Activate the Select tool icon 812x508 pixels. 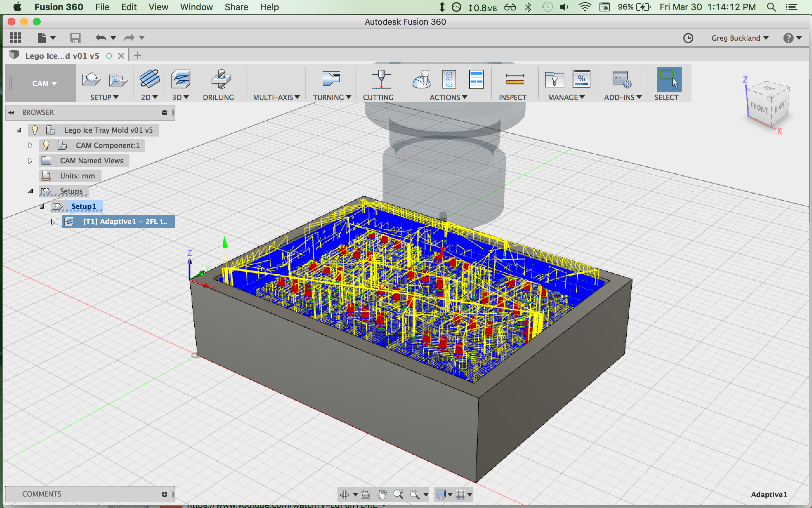pyautogui.click(x=669, y=79)
